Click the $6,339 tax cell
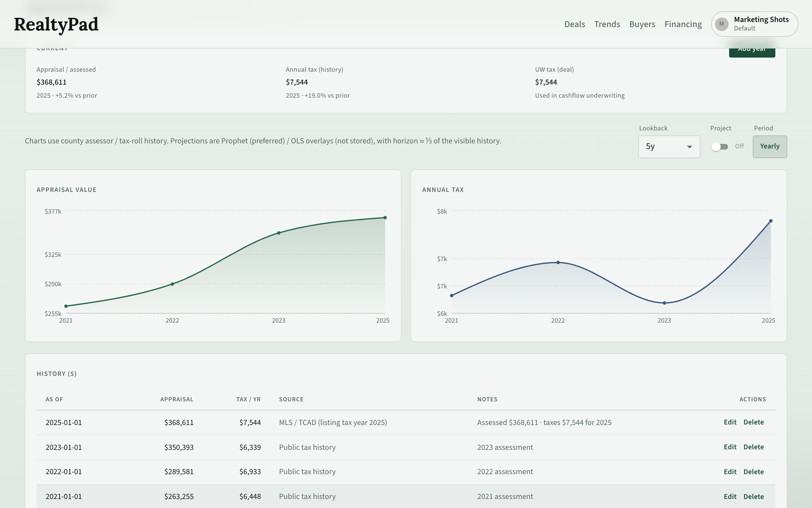 (250, 448)
